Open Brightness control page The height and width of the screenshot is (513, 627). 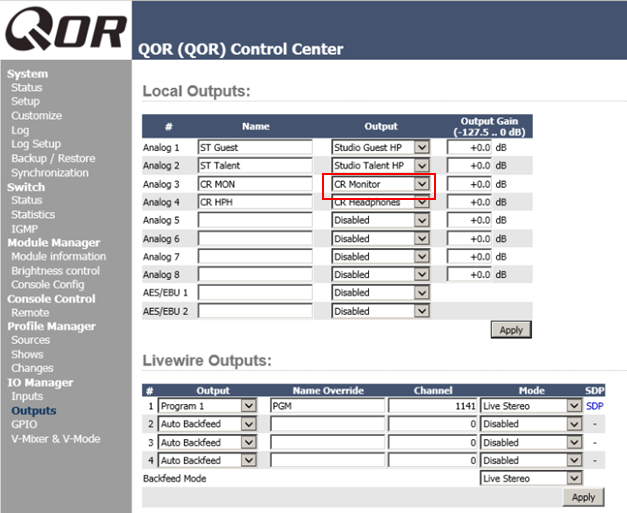click(55, 271)
